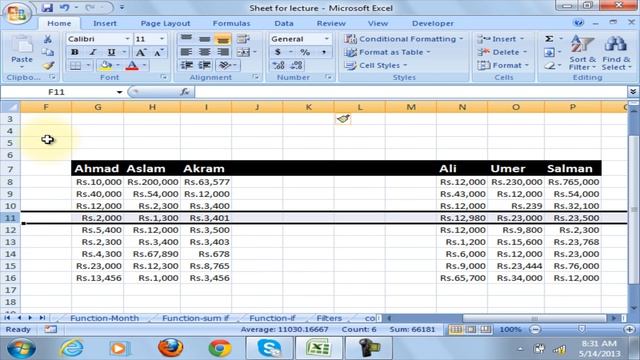
Task: Apply comma style
Action: [324, 52]
